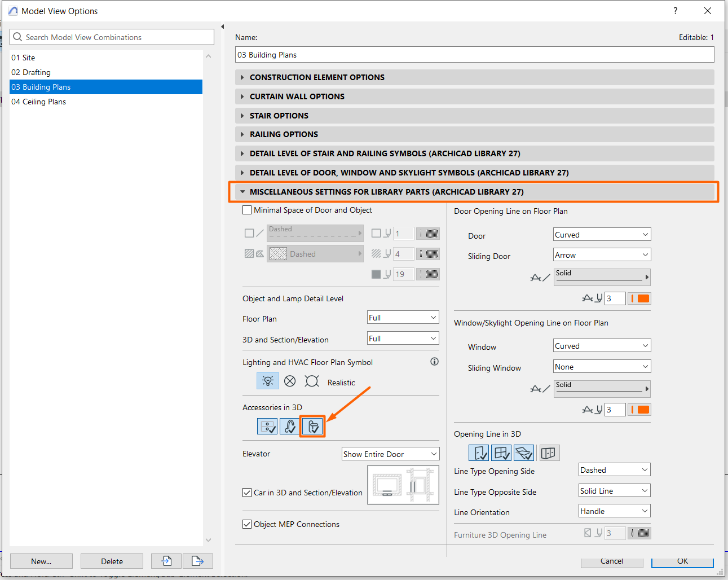Click Cancel button
728x580 pixels.
(612, 561)
